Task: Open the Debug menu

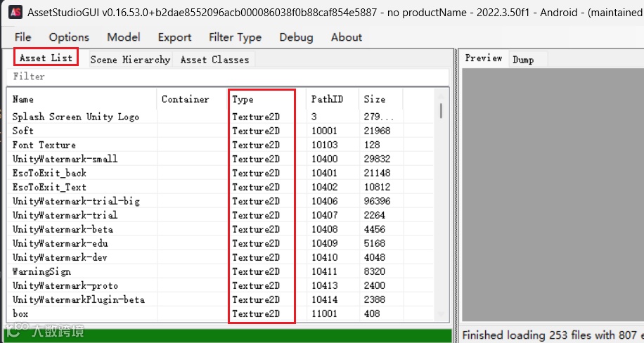Action: coord(296,37)
